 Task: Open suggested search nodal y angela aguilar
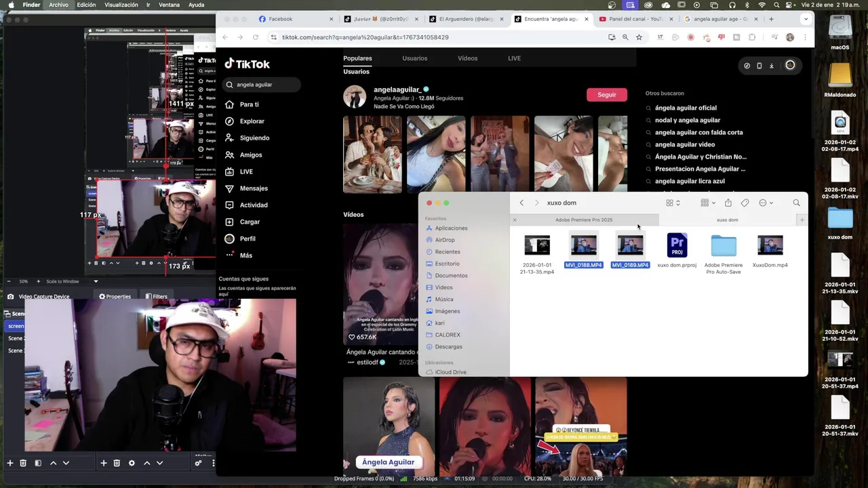pos(688,120)
